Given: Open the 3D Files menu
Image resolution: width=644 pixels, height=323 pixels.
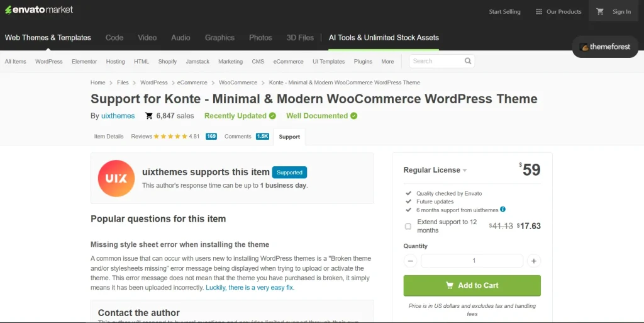Looking at the screenshot, I should coord(300,38).
